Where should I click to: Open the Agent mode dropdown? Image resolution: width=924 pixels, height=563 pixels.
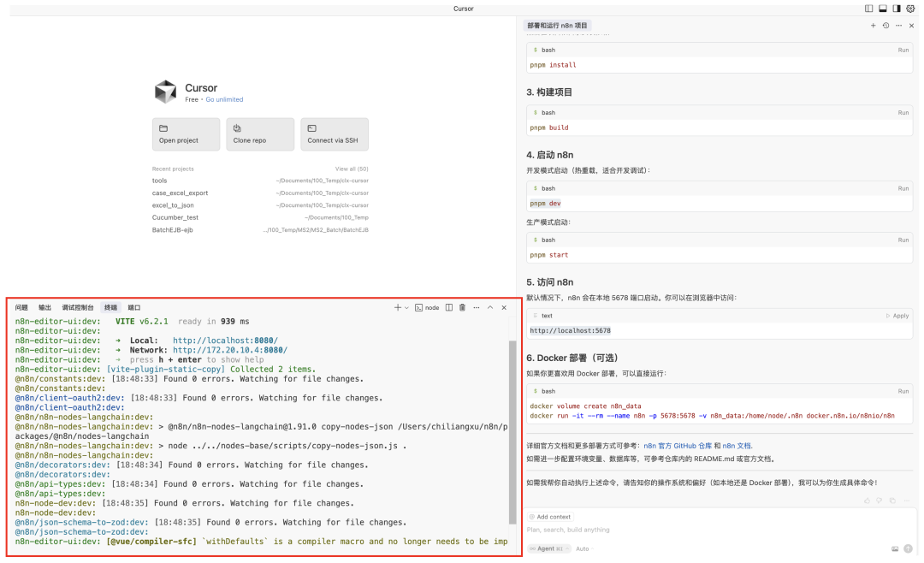click(549, 548)
